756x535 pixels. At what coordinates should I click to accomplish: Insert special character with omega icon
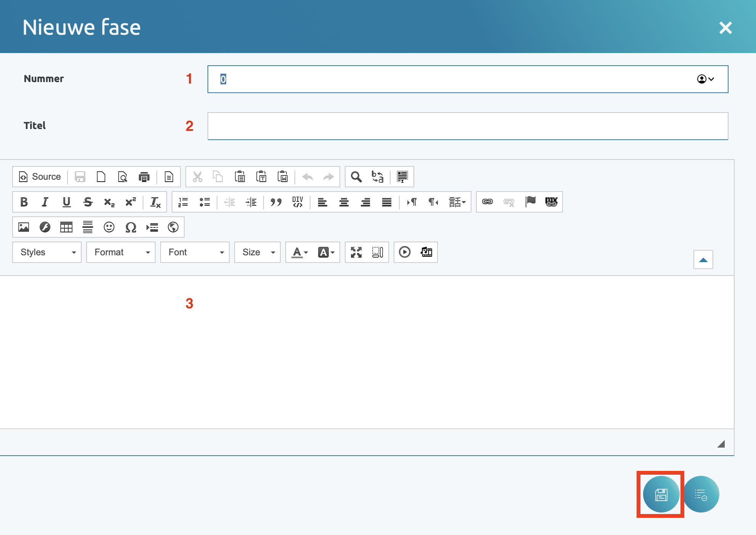coord(130,227)
